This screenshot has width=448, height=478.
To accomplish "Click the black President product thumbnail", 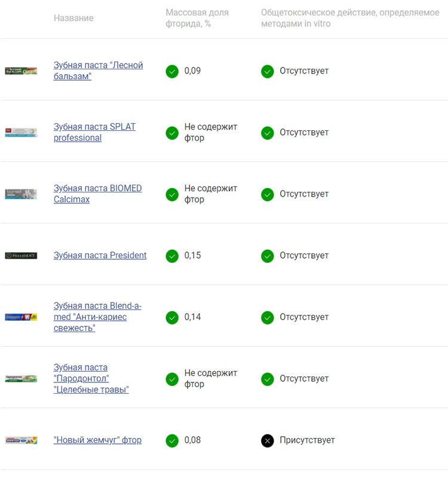I will tap(21, 256).
